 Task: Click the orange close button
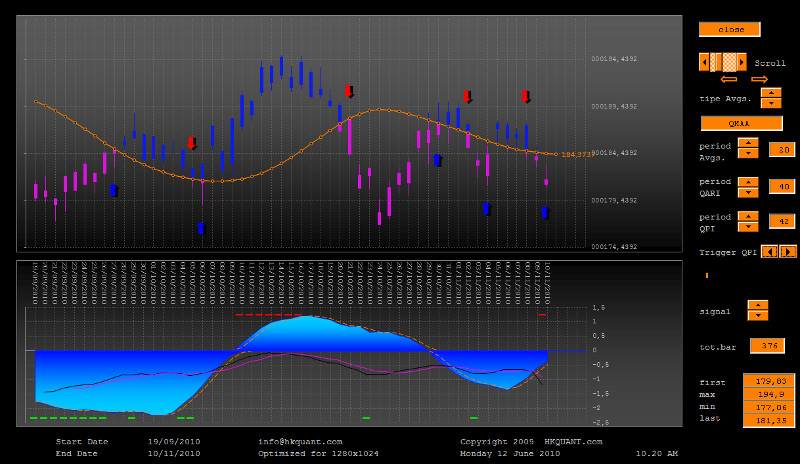tap(729, 29)
